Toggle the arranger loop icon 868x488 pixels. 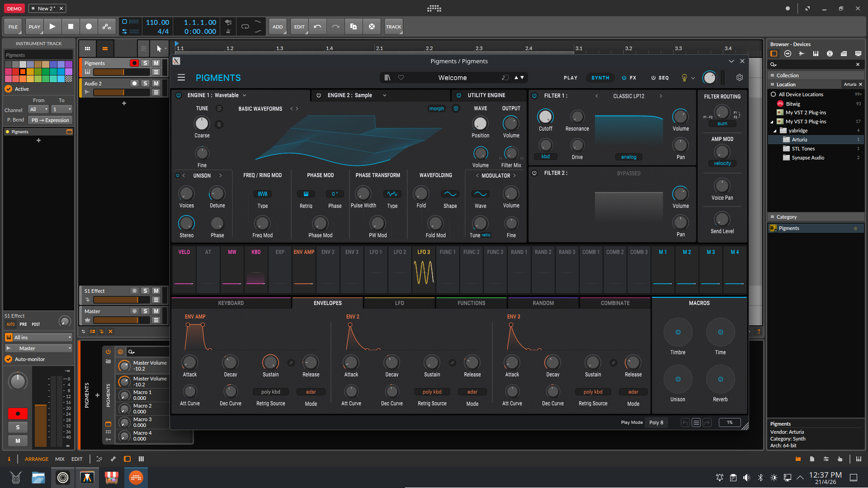[x=245, y=27]
